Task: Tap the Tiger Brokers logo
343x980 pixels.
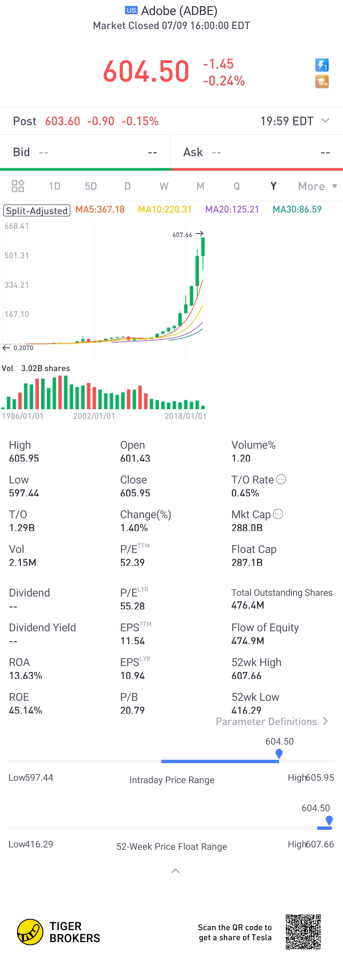Action: (59, 932)
